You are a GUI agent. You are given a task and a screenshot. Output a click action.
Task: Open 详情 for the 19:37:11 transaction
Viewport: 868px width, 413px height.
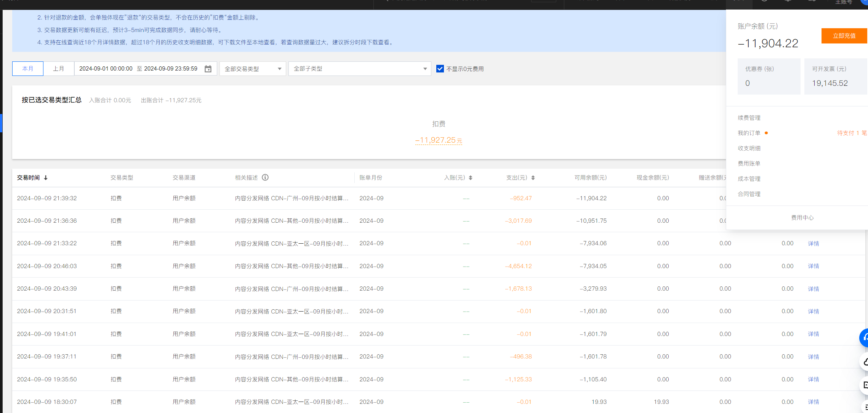tap(814, 357)
